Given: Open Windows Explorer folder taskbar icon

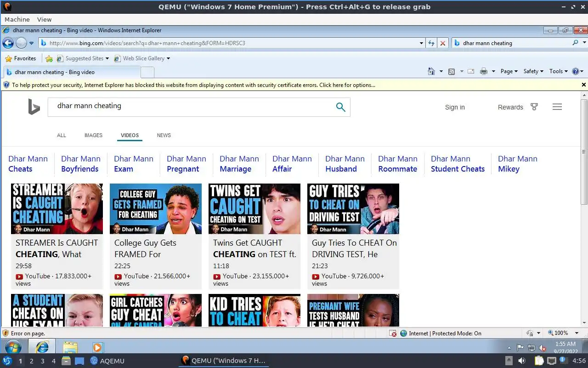Looking at the screenshot, I should [70, 347].
